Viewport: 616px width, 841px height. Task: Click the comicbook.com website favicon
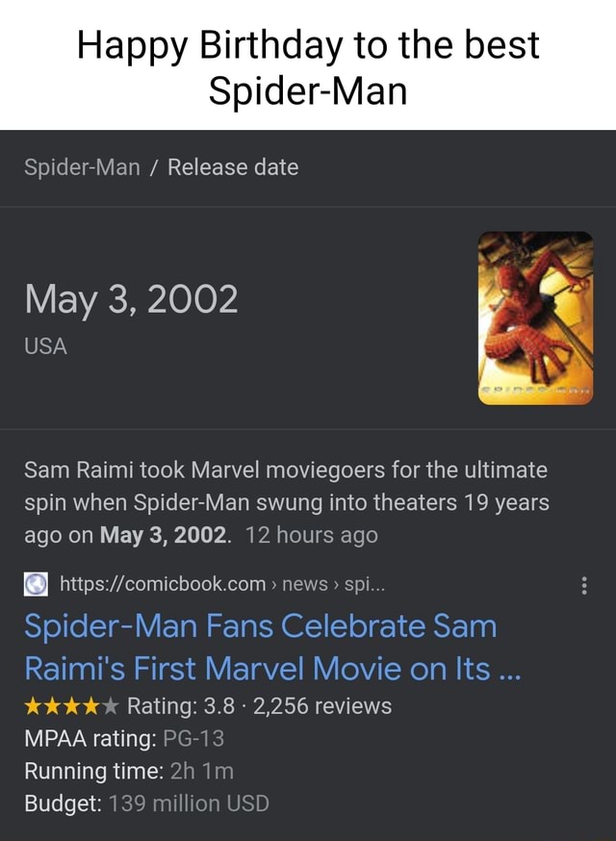(36, 582)
